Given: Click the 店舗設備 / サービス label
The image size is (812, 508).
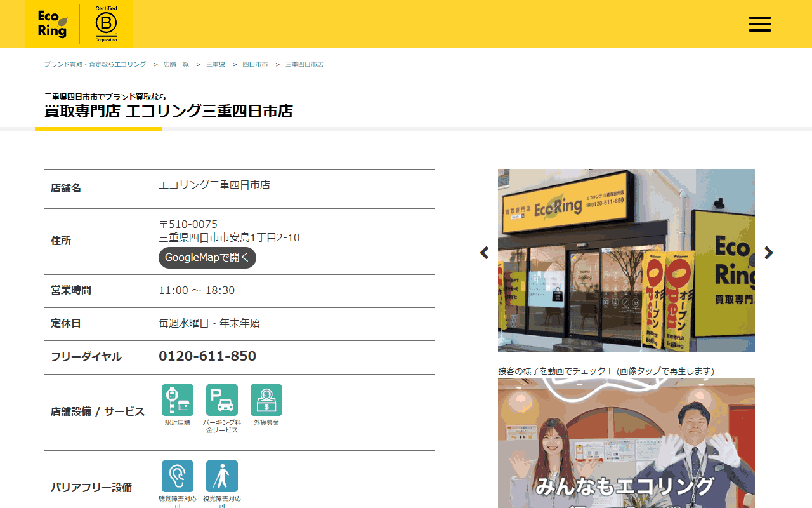Looking at the screenshot, I should tap(98, 411).
